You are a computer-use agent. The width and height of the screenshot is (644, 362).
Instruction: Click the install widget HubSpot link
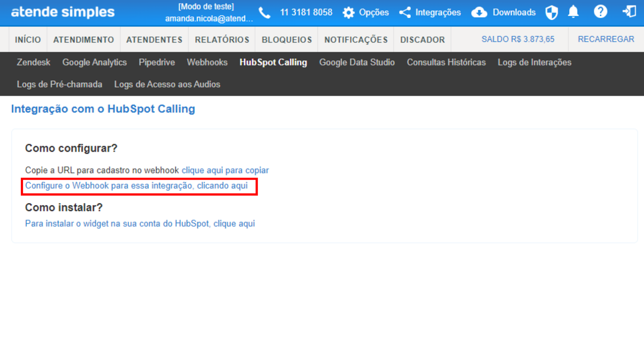coord(140,224)
